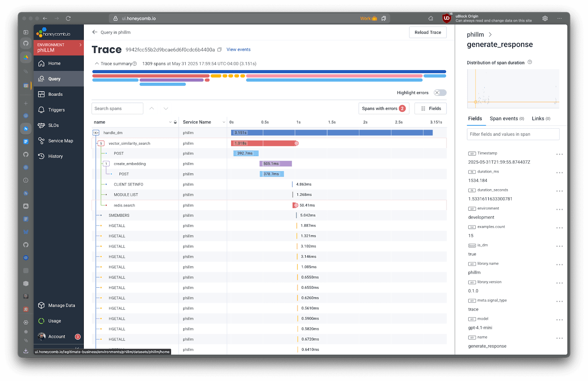Viewport: 588px width, 381px height.
Task: Copy the trace ID using copy icon
Action: click(x=219, y=50)
